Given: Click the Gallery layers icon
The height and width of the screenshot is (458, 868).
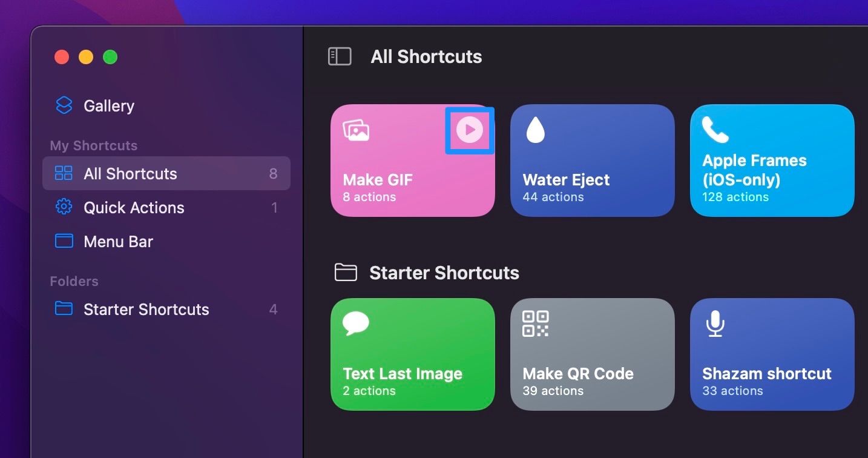Looking at the screenshot, I should coord(64,105).
